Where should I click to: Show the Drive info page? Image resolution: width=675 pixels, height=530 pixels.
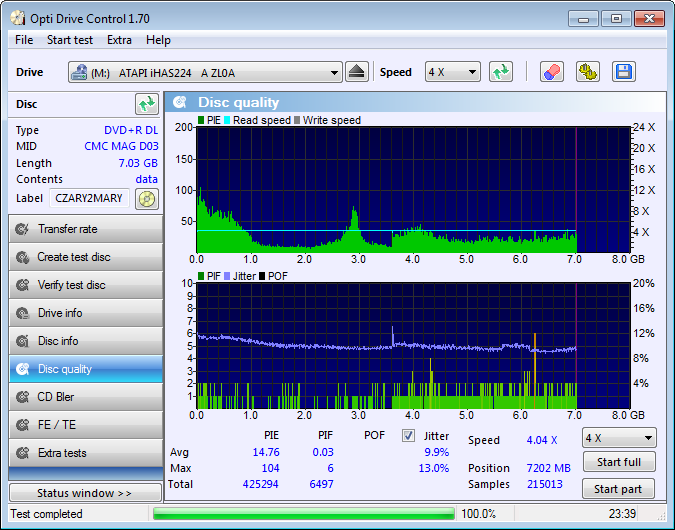click(86, 313)
